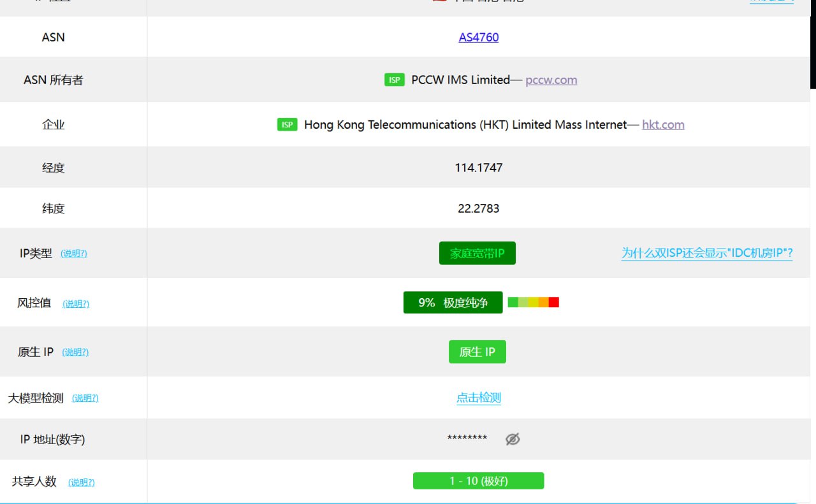The width and height of the screenshot is (816, 504).
Task: Open the 说明 help link next to 风控值
Action: (x=76, y=303)
